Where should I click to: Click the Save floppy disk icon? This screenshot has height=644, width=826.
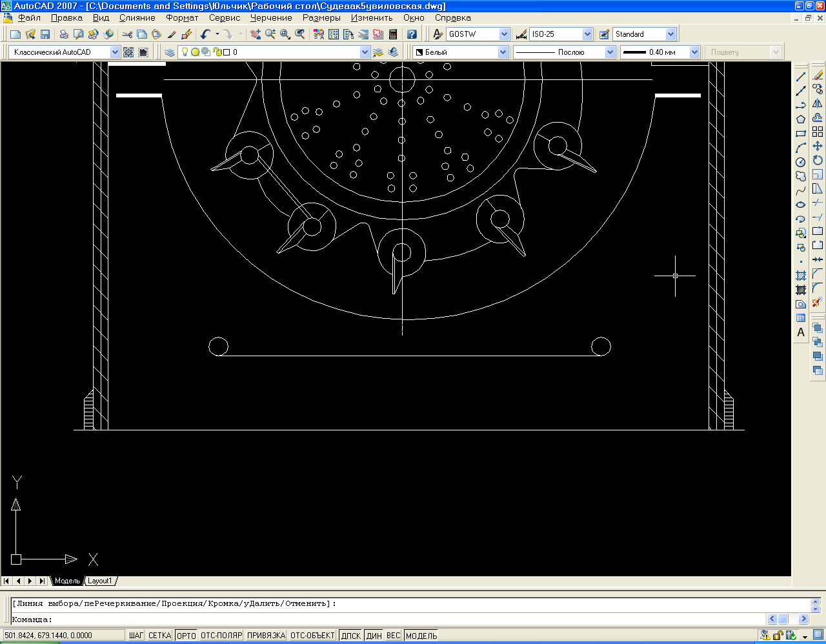45,34
